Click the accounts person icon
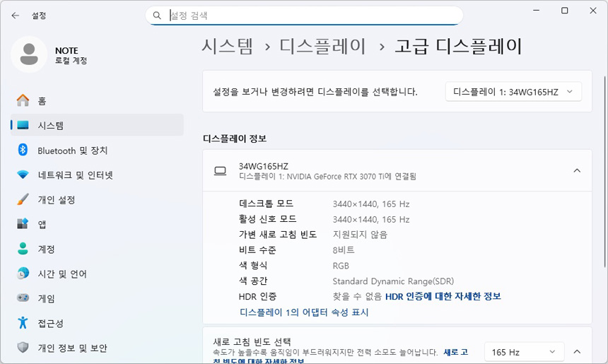 pyautogui.click(x=23, y=249)
